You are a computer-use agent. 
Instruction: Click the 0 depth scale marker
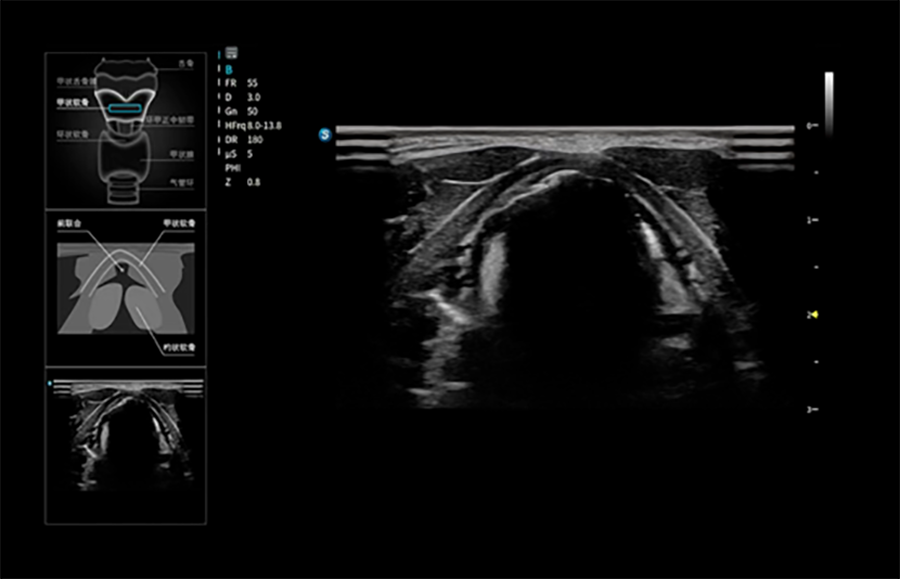[812, 126]
